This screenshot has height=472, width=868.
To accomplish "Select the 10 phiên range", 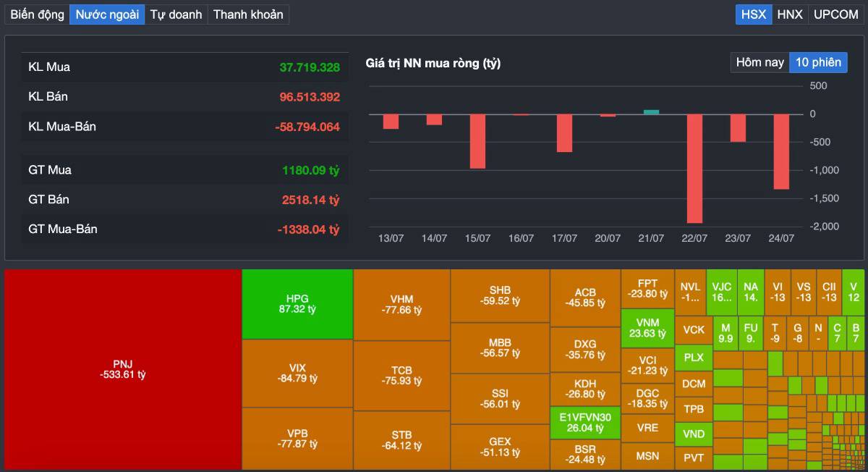I will click(x=818, y=62).
